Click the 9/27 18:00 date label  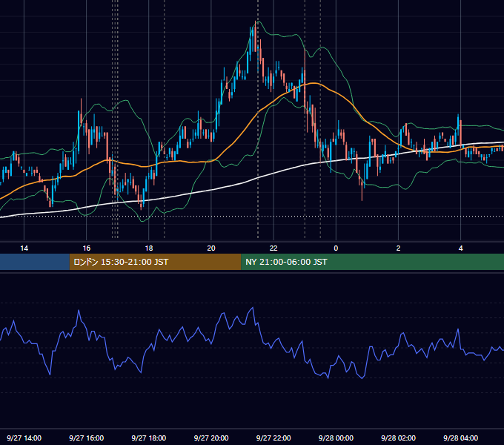pyautogui.click(x=149, y=438)
